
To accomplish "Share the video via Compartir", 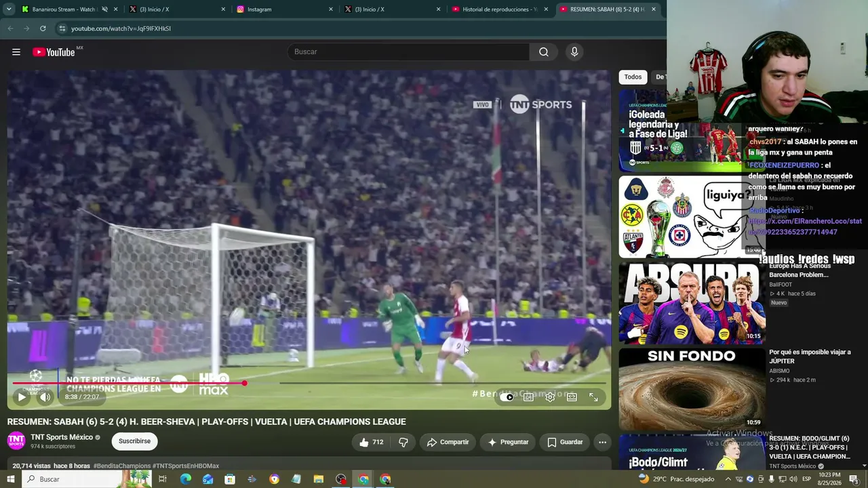I will coord(448,442).
